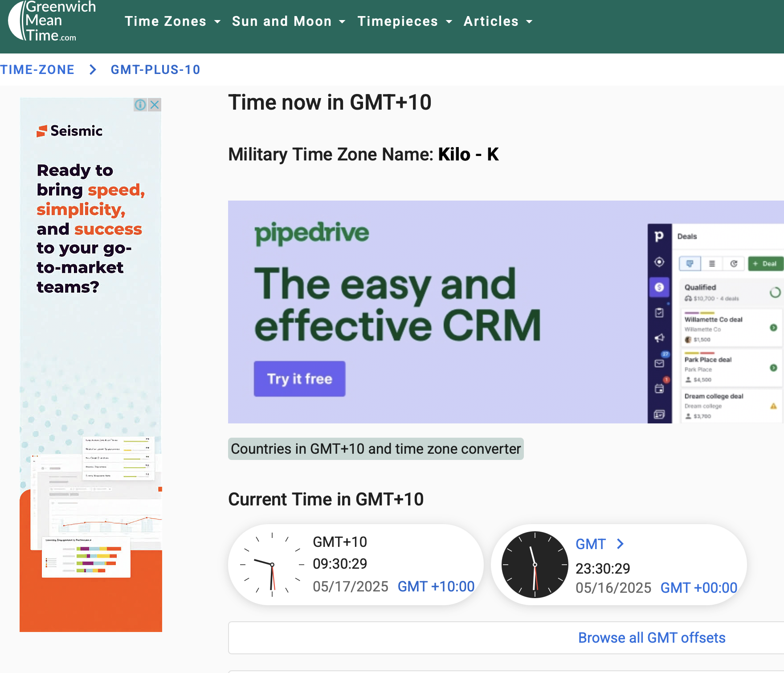The image size is (784, 673).
Task: Click the easy and effective CRM headline
Action: 398,304
